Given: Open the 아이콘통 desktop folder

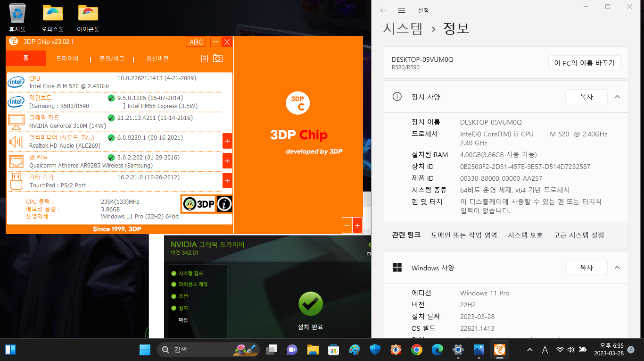Looking at the screenshot, I should click(x=88, y=18).
